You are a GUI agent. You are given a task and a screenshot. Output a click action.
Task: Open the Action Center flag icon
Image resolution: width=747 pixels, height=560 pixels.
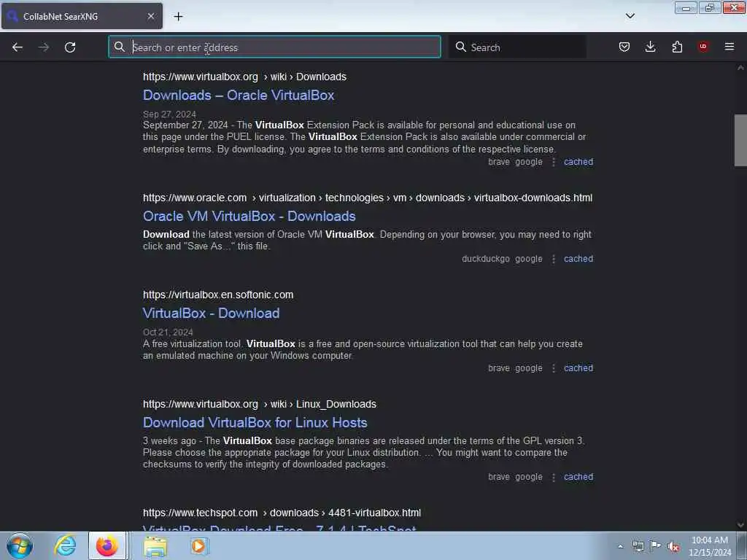point(656,545)
